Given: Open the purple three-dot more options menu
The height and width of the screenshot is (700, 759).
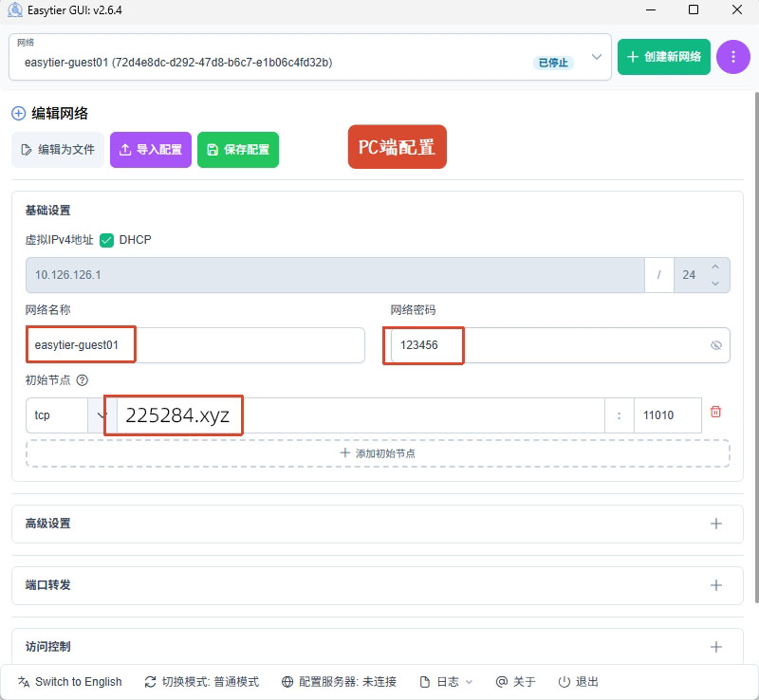Looking at the screenshot, I should pyautogui.click(x=732, y=57).
